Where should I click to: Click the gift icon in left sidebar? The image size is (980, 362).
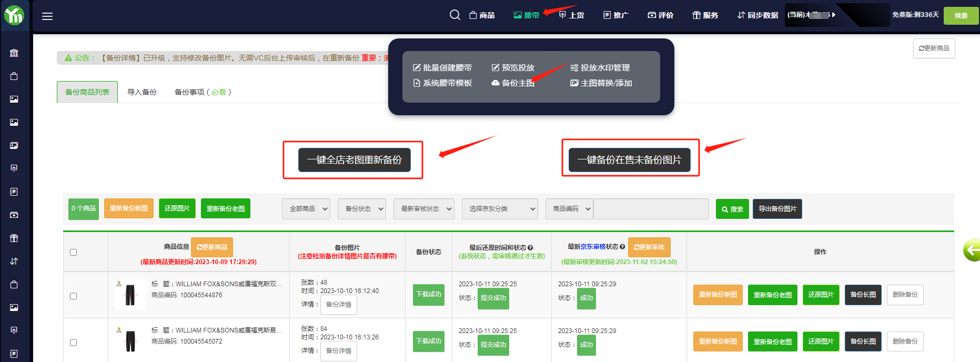coord(14,238)
